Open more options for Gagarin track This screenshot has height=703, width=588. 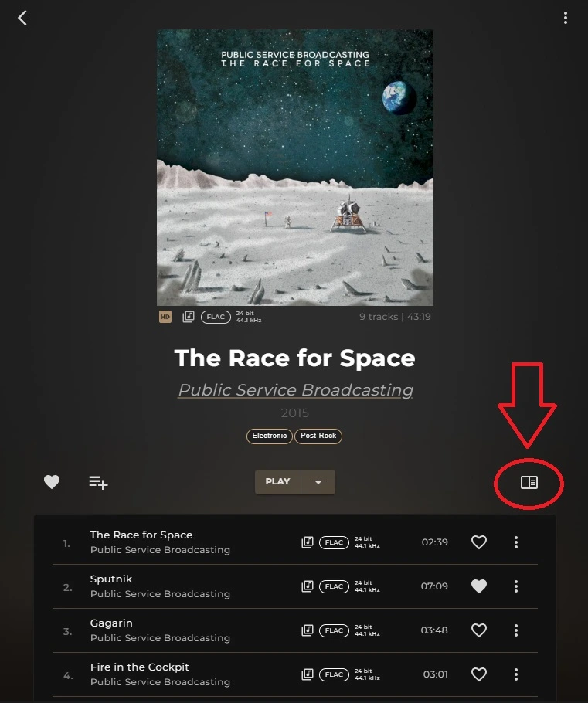click(x=516, y=630)
